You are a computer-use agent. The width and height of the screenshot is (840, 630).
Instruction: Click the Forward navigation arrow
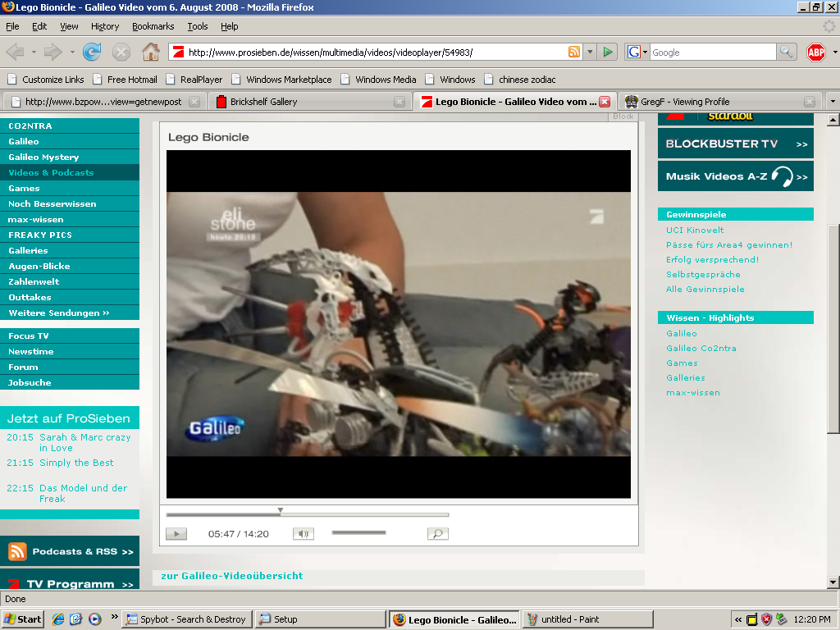tap(52, 52)
